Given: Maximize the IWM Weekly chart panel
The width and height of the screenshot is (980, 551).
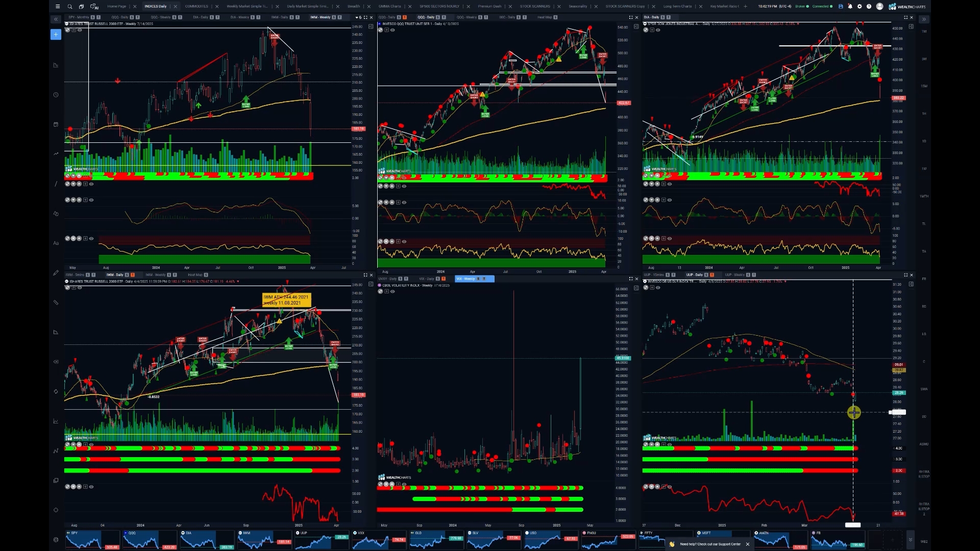Looking at the screenshot, I should pos(365,17).
